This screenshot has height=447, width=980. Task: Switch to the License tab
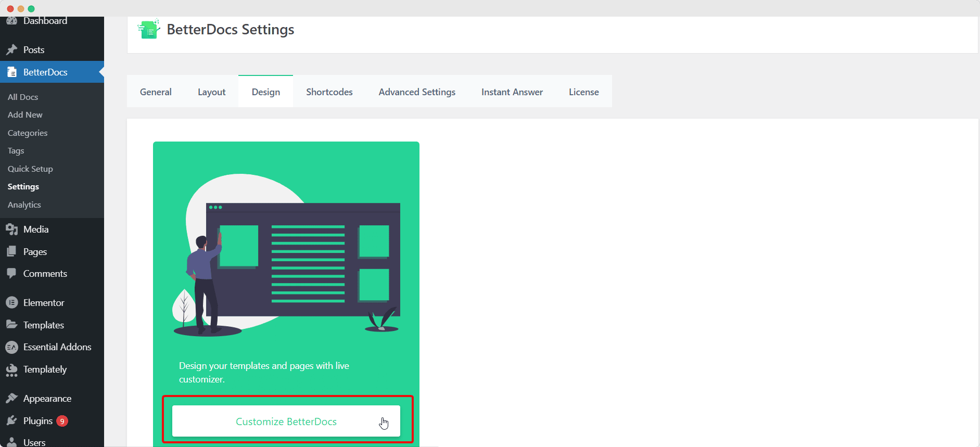[584, 92]
